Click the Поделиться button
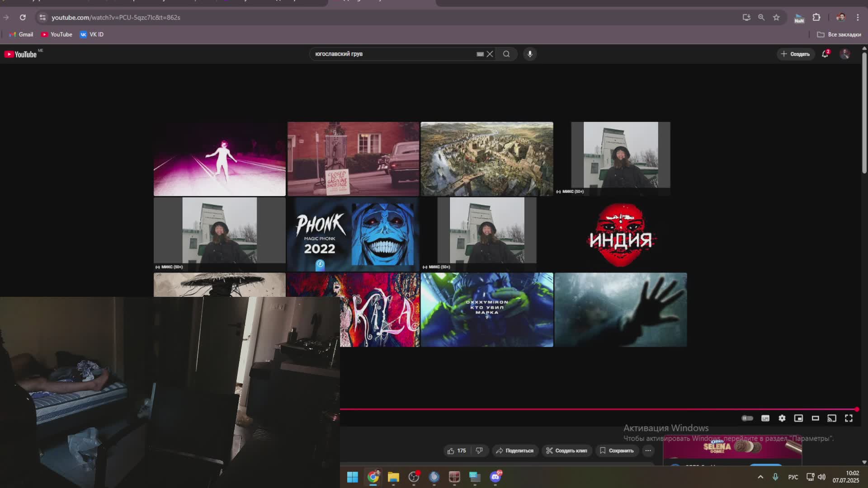The width and height of the screenshot is (868, 488). (x=515, y=450)
